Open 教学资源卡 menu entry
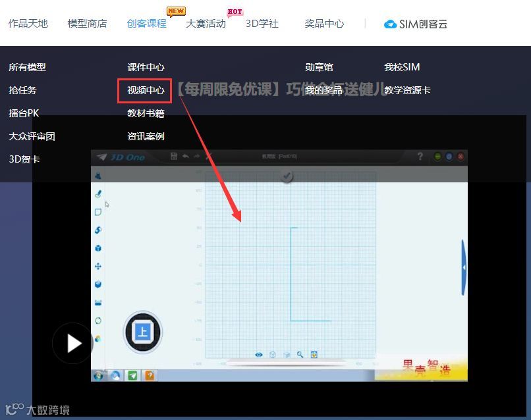The image size is (531, 420). click(407, 90)
